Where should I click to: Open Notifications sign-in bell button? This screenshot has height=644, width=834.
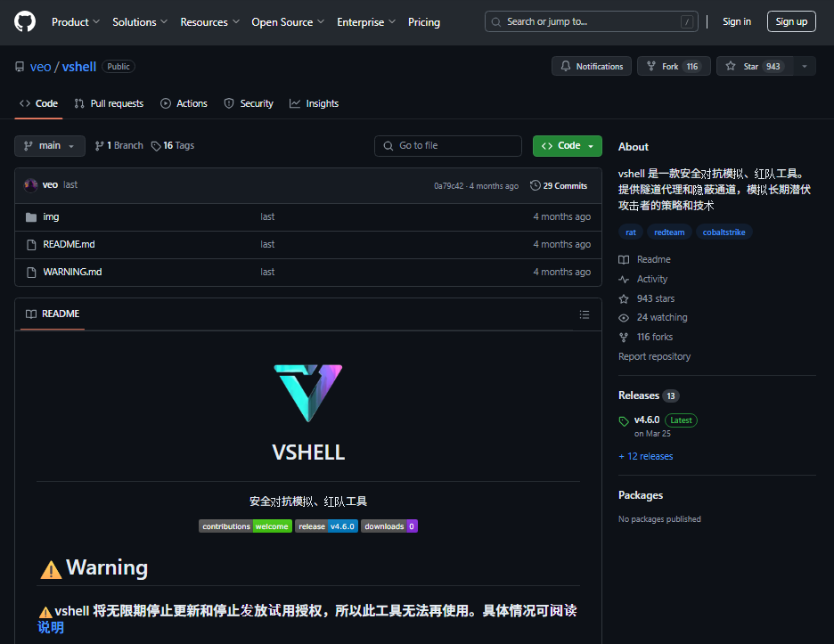(x=592, y=67)
